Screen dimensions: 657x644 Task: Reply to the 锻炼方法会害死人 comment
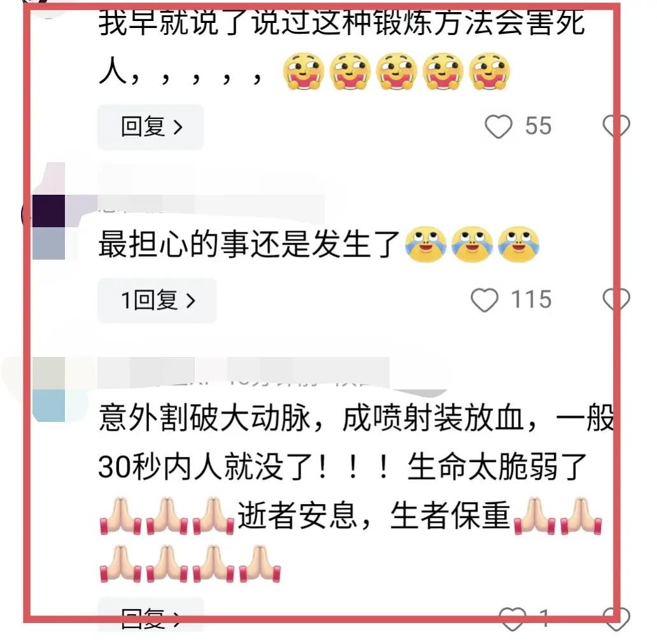coord(151,127)
